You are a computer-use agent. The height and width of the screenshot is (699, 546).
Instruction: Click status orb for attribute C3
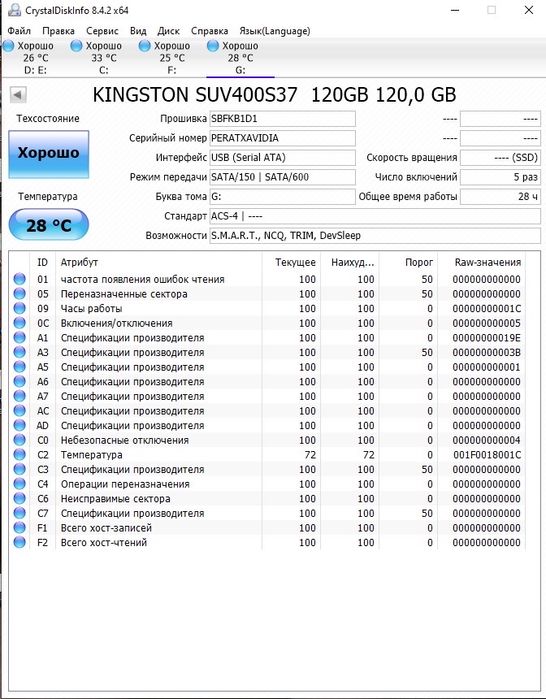pyautogui.click(x=20, y=469)
